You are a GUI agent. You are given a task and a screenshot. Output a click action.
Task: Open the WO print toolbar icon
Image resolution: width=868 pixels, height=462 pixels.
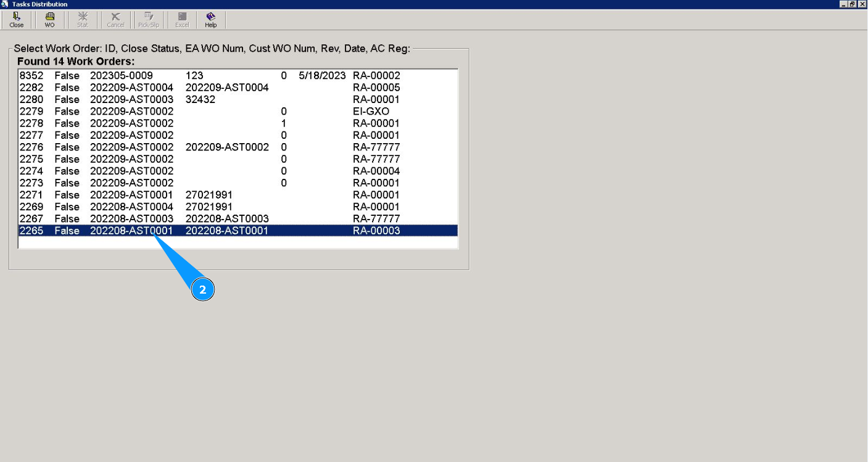[x=50, y=20]
